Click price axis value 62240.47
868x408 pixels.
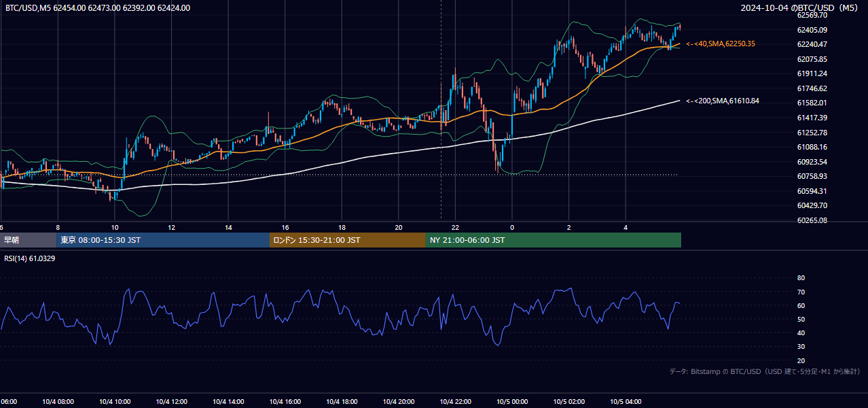point(812,44)
